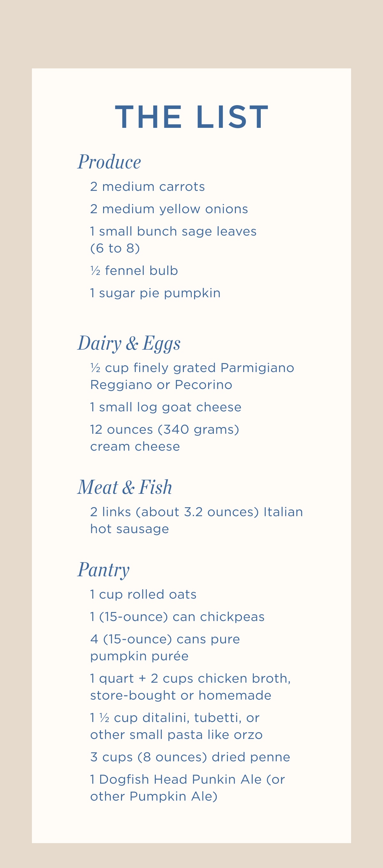Click the 2 medium carrots item
The width and height of the screenshot is (383, 868).
pyautogui.click(x=147, y=186)
